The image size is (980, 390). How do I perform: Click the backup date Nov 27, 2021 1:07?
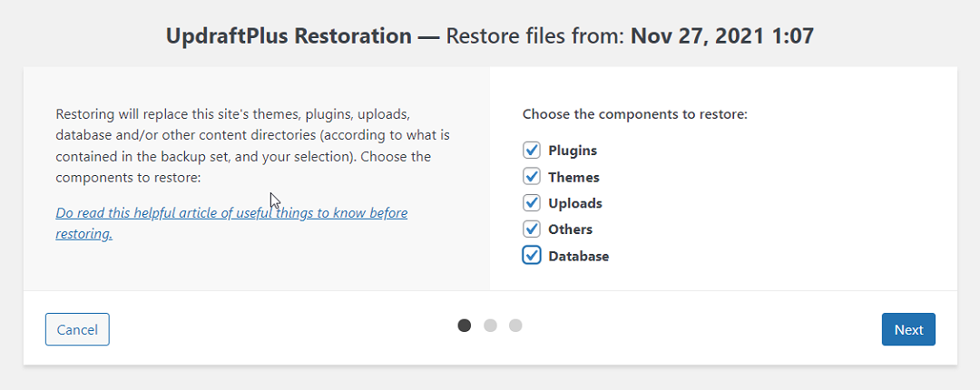(x=721, y=36)
